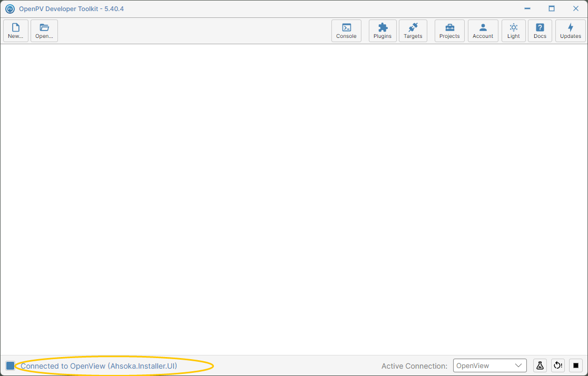Show the Targets list
This screenshot has width=588, height=376.
(413, 31)
